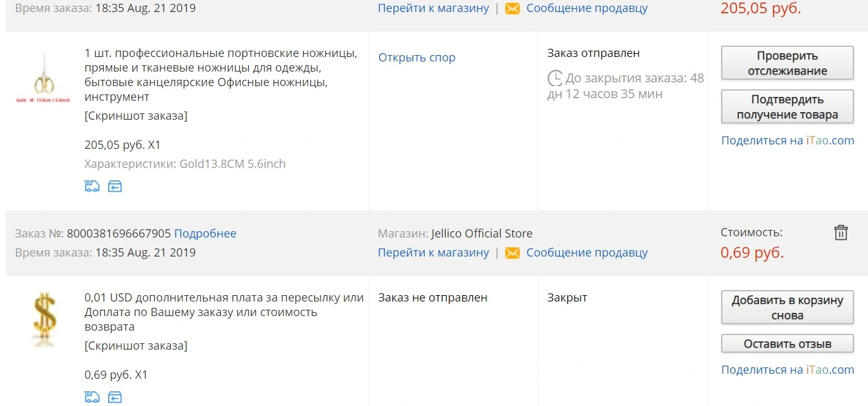This screenshot has width=868, height=406.
Task: Click envelope icon in the top order header
Action: [x=512, y=8]
